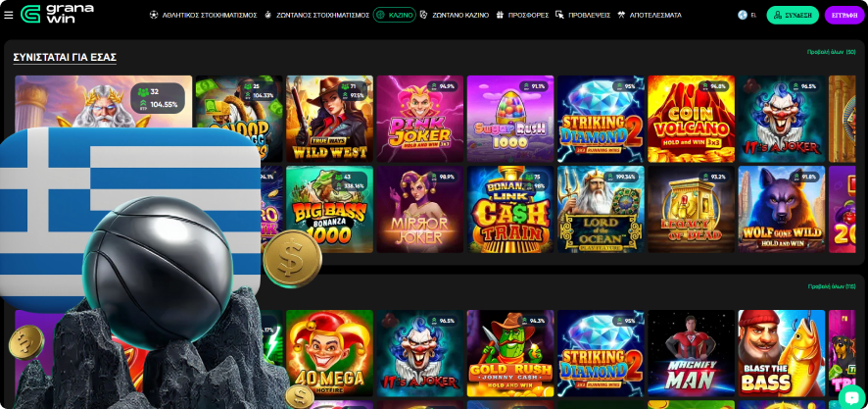This screenshot has width=868, height=409.
Task: Open the Sugar Rush 1000 game tile
Action: coord(510,119)
